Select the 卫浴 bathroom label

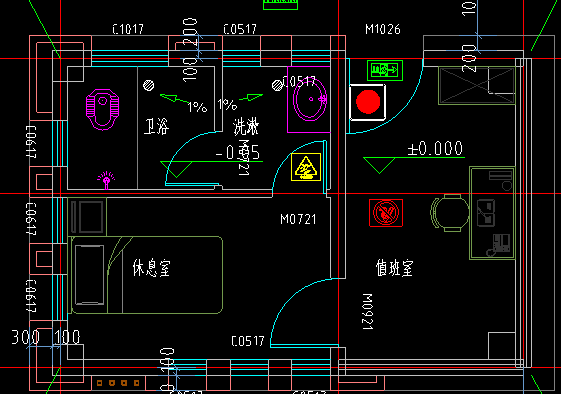[156, 126]
